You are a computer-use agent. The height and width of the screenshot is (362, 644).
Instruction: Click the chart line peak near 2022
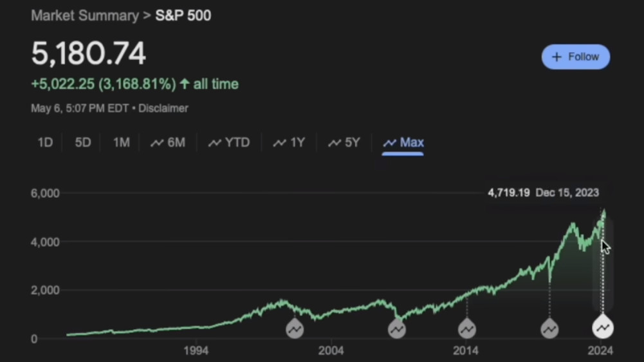point(572,224)
